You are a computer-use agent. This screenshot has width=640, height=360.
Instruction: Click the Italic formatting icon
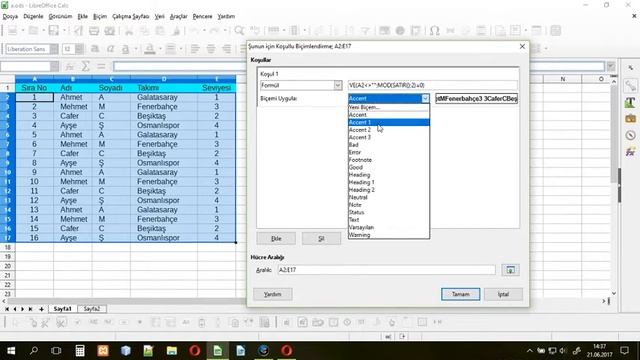(x=110, y=49)
